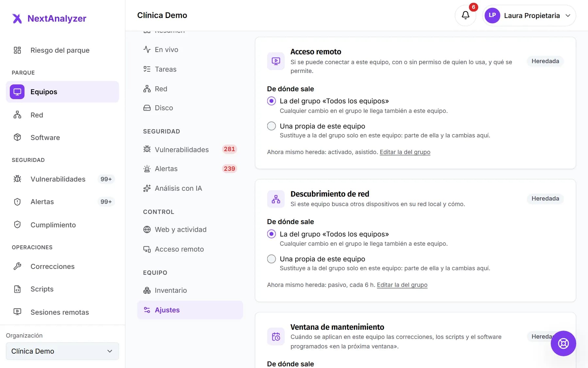Click Heredada badge on Descubrimiento de red card
The image size is (588, 368).
pyautogui.click(x=545, y=199)
